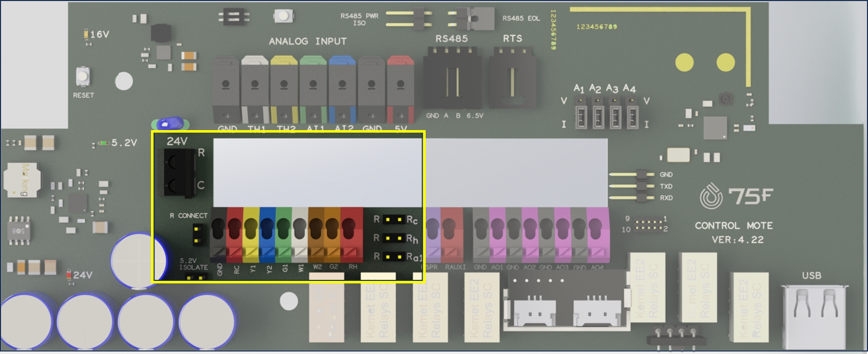Viewport: 868px width, 354px height.
Task: Select the orange G2 relay terminal
Action: [332, 234]
